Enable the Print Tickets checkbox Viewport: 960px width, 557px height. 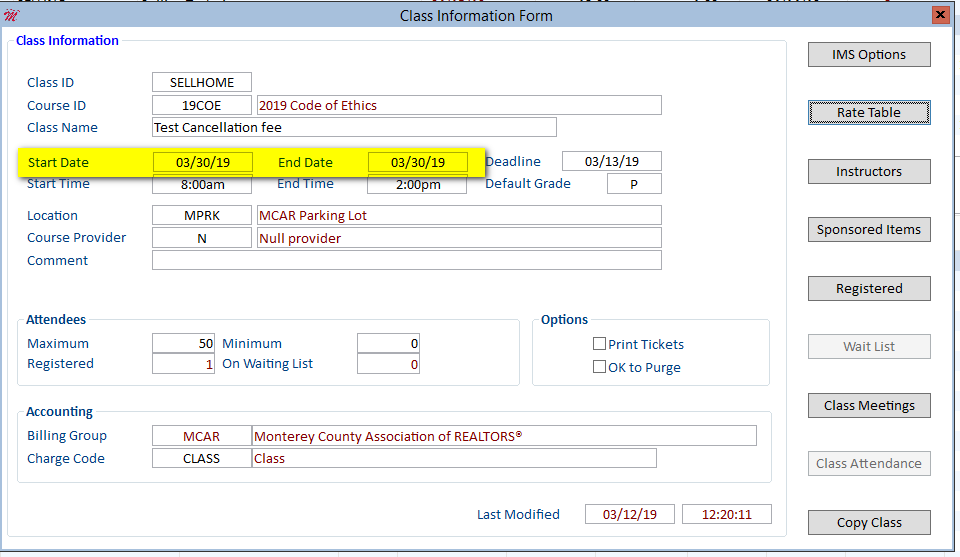click(599, 344)
